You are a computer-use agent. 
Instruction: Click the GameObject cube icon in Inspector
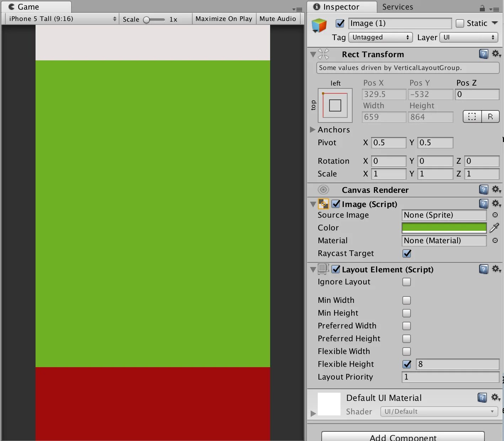(x=319, y=26)
